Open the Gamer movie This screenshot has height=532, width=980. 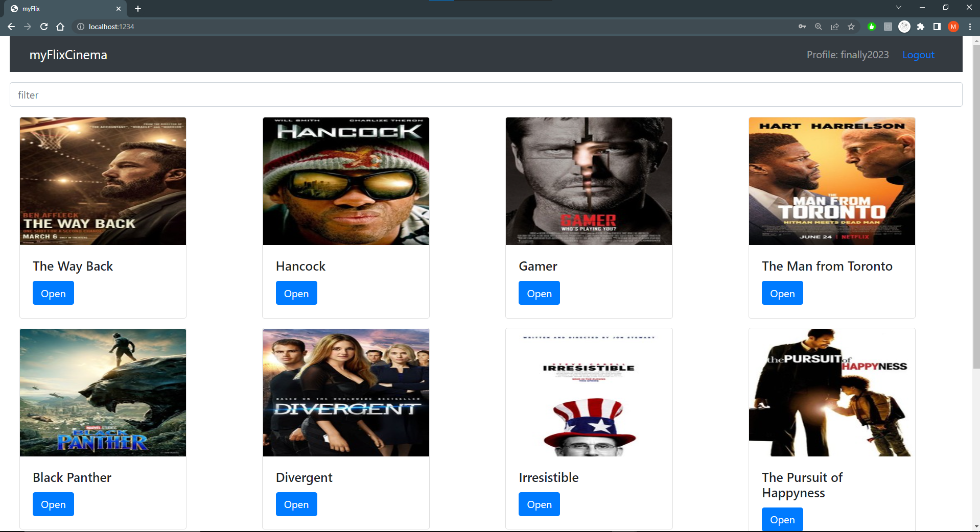coord(539,293)
